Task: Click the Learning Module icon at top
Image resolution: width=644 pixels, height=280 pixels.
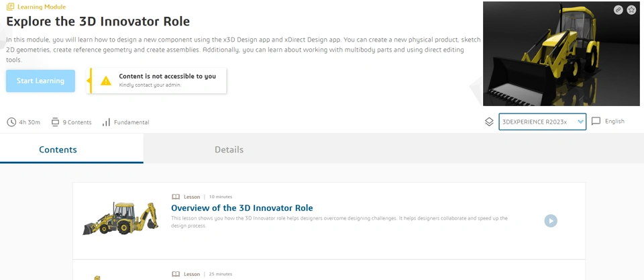Action: [10, 7]
